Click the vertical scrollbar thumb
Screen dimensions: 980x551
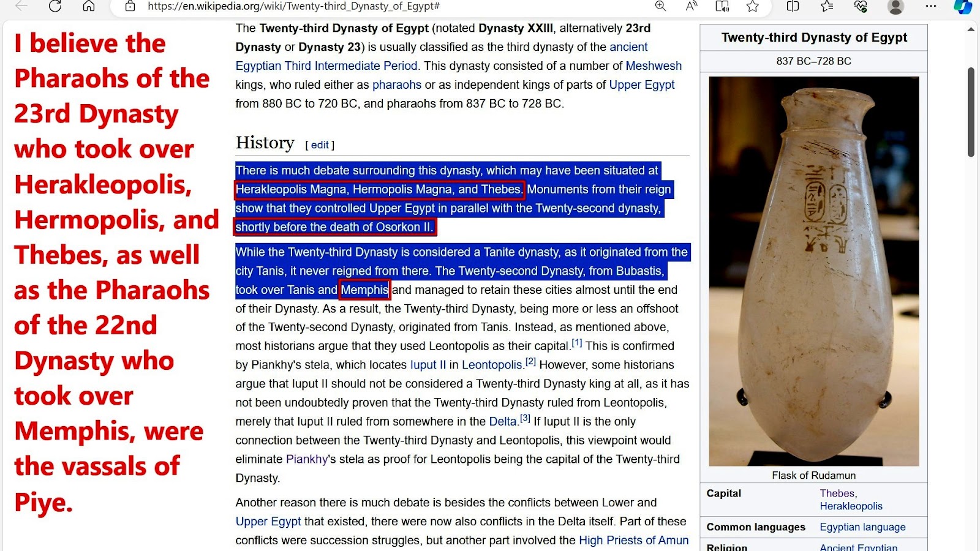[x=971, y=112]
